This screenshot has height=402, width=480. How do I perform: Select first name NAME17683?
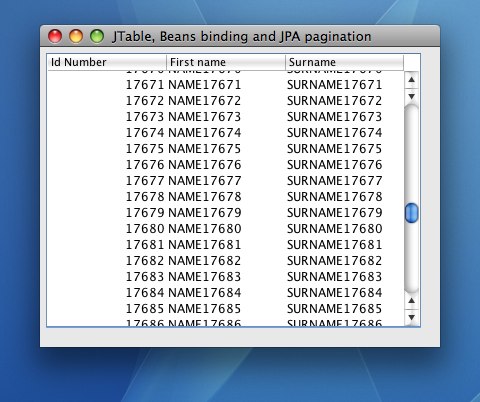click(x=226, y=277)
